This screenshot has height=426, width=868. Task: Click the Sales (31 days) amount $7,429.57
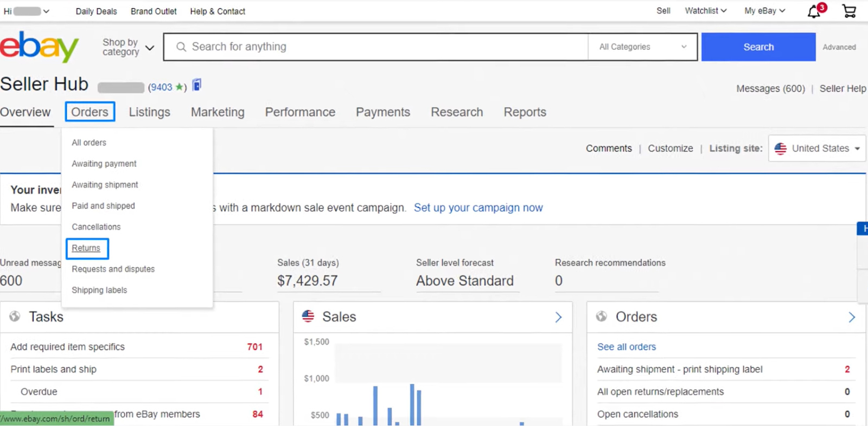click(308, 281)
